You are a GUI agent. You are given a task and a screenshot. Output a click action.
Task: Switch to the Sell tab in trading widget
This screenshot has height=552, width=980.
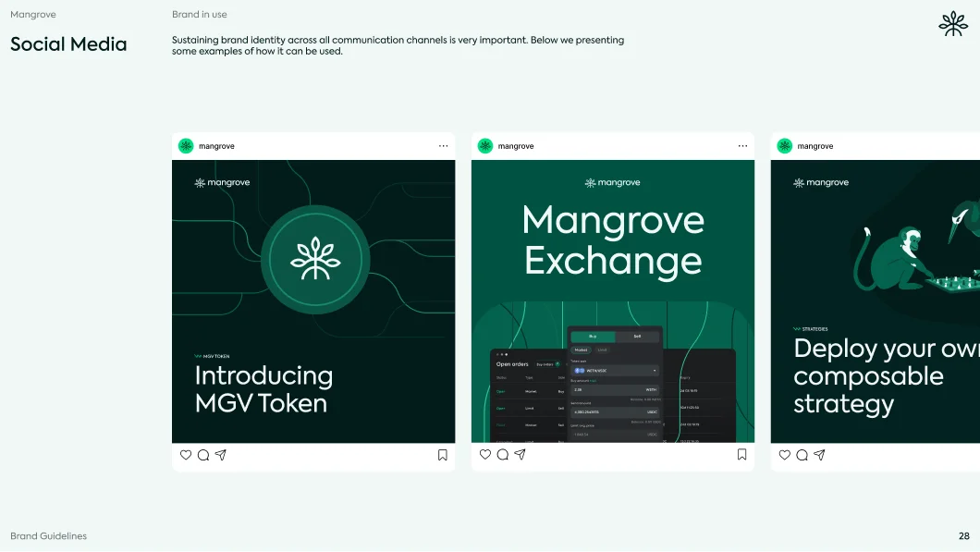(x=636, y=337)
